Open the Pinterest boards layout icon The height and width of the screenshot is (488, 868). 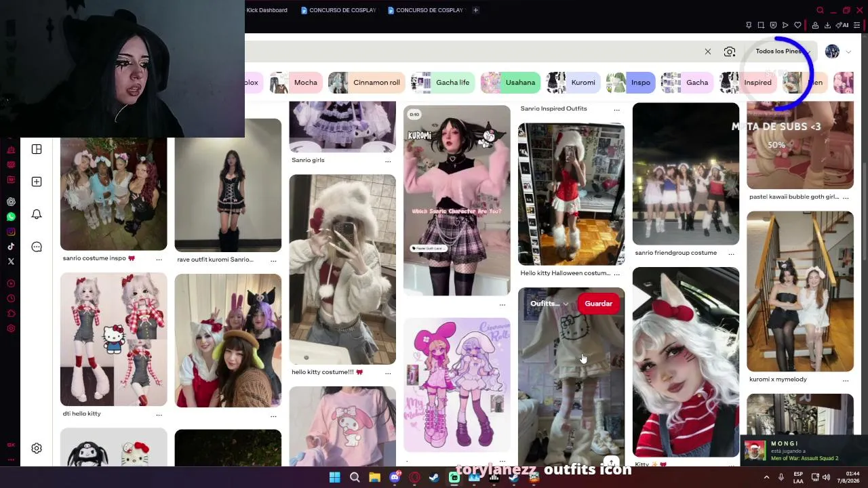(x=37, y=149)
